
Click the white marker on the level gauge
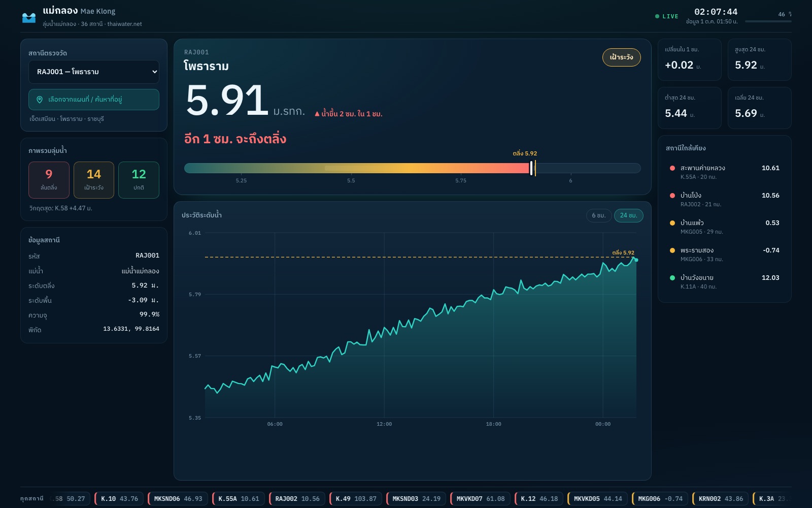click(x=531, y=168)
